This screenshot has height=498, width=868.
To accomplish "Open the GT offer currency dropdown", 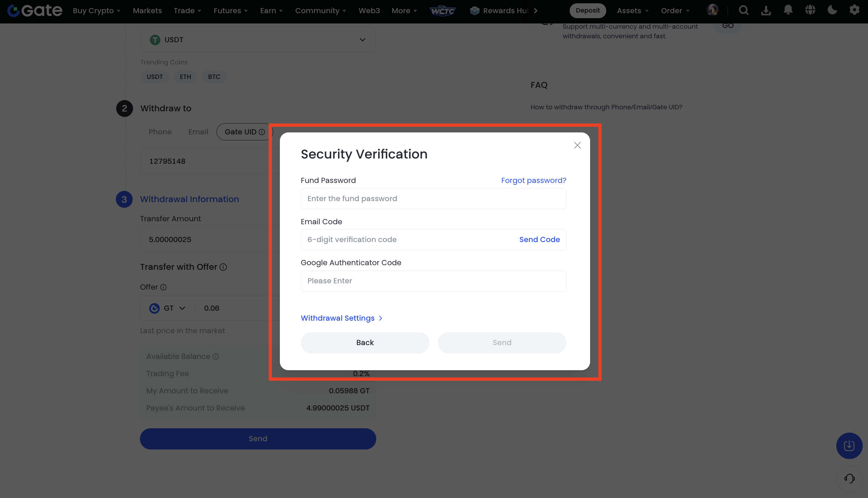I will (x=168, y=308).
